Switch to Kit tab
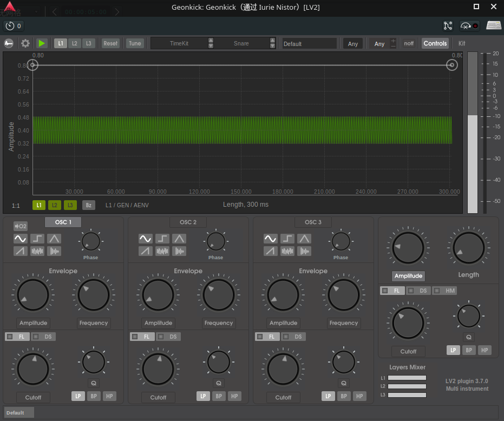This screenshot has height=421, width=504. pyautogui.click(x=462, y=43)
